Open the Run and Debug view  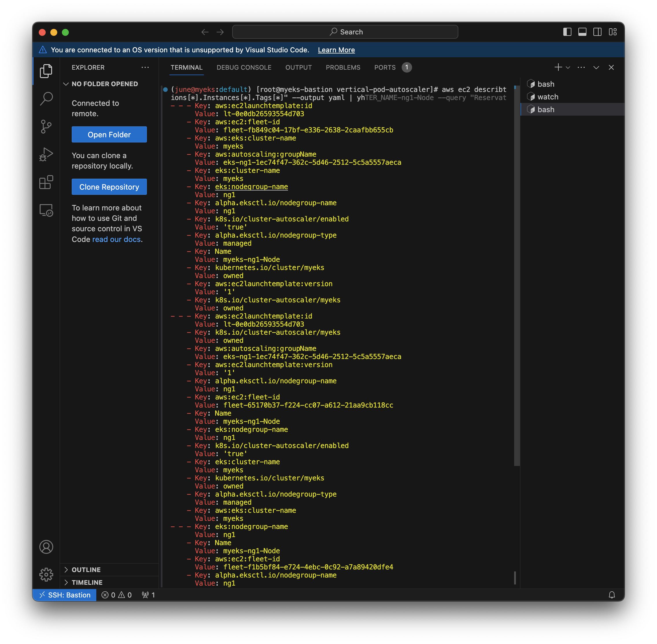pyautogui.click(x=46, y=155)
